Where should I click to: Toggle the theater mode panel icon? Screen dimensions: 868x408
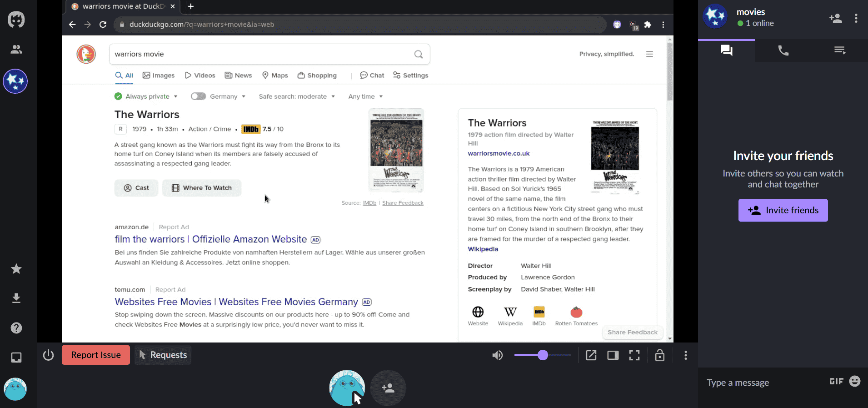tap(613, 355)
